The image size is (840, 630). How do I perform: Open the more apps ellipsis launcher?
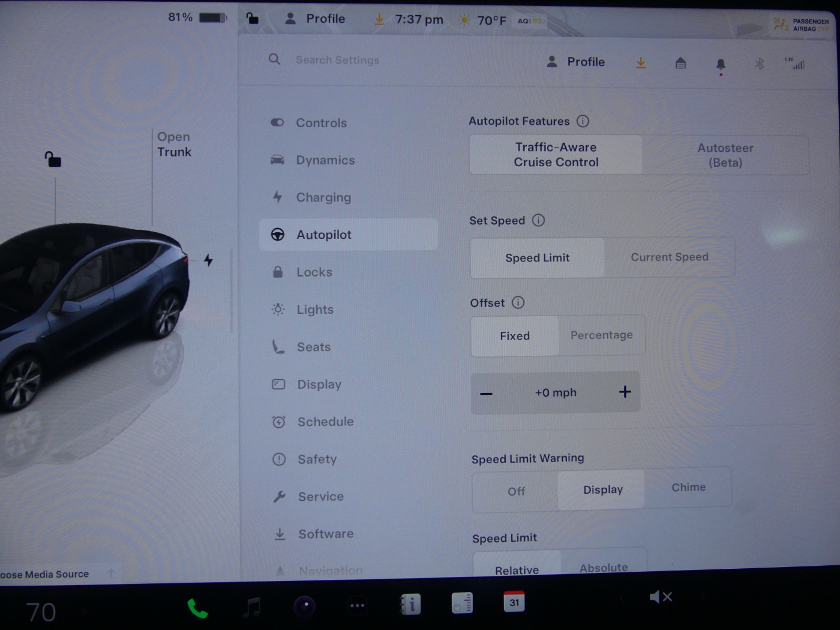click(x=357, y=606)
